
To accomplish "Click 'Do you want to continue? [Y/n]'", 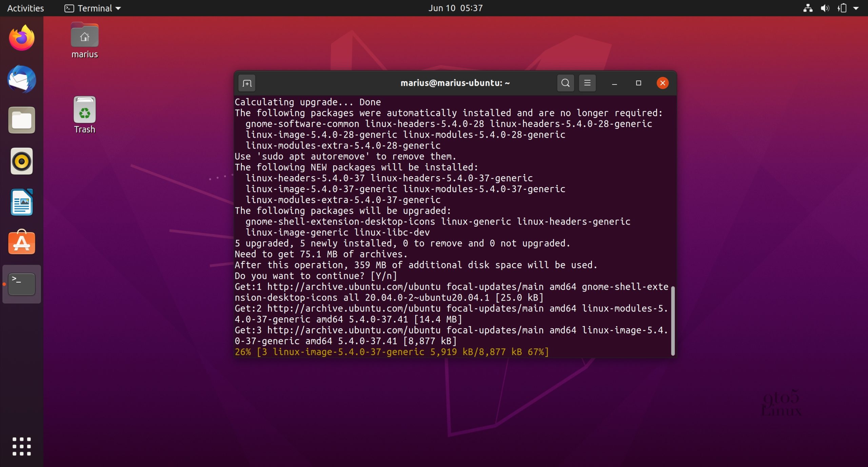I will tap(316, 276).
